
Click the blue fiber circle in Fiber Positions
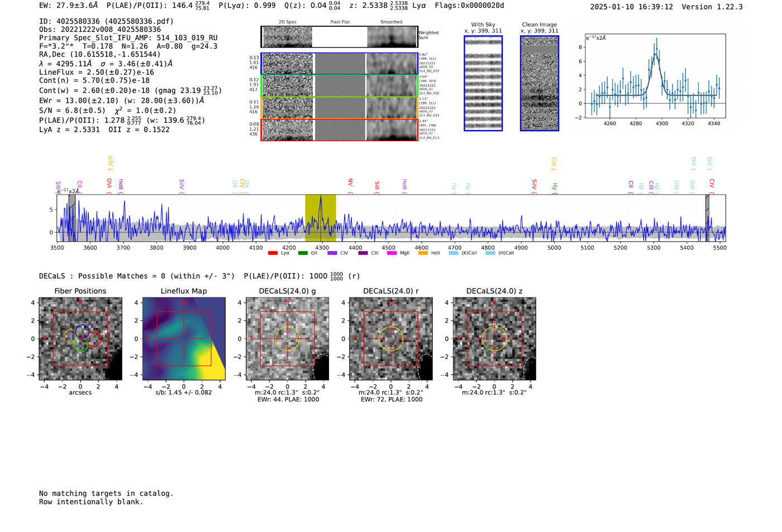pyautogui.click(x=82, y=332)
